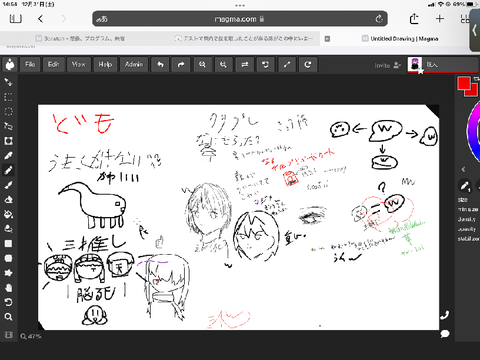Viewport: 480px width, 360px height.
Task: Pick the red foreground color swatch
Action: pyautogui.click(x=464, y=83)
